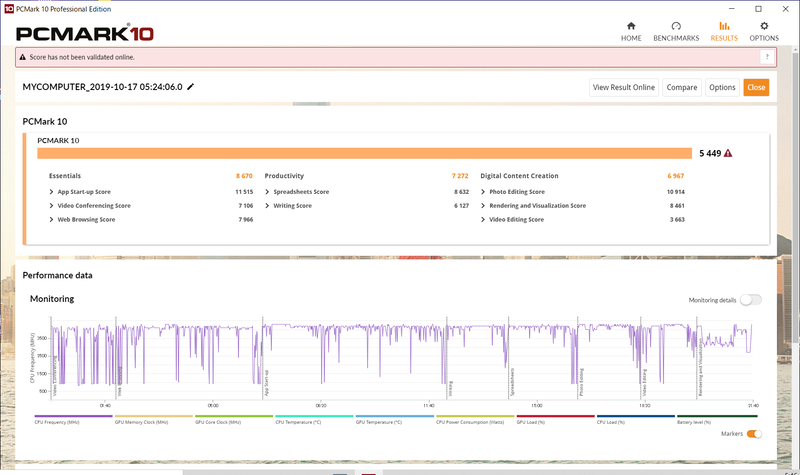
Task: Turn off the Markers switch
Action: point(754,434)
